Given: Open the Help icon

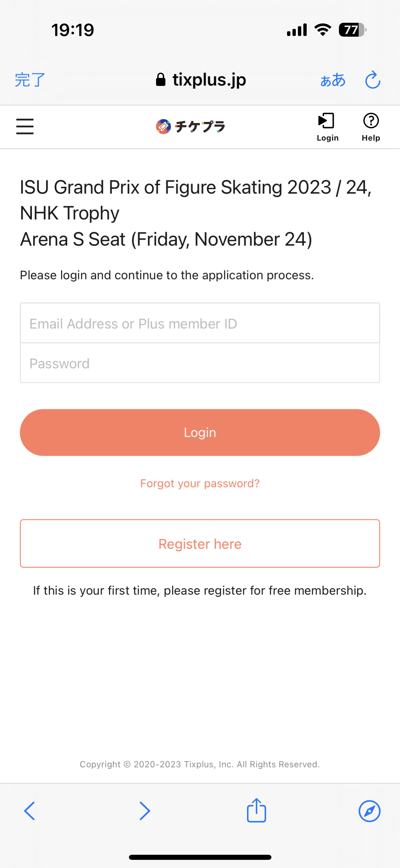Looking at the screenshot, I should (x=370, y=127).
